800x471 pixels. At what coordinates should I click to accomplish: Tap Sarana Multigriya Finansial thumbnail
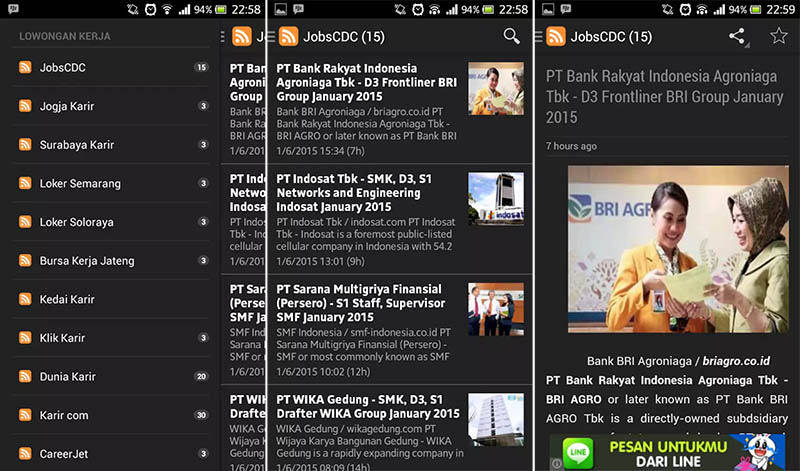(x=496, y=309)
